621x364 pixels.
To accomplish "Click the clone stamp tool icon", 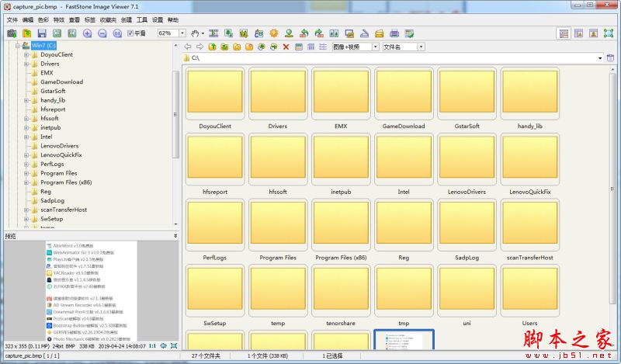I will coord(289,33).
